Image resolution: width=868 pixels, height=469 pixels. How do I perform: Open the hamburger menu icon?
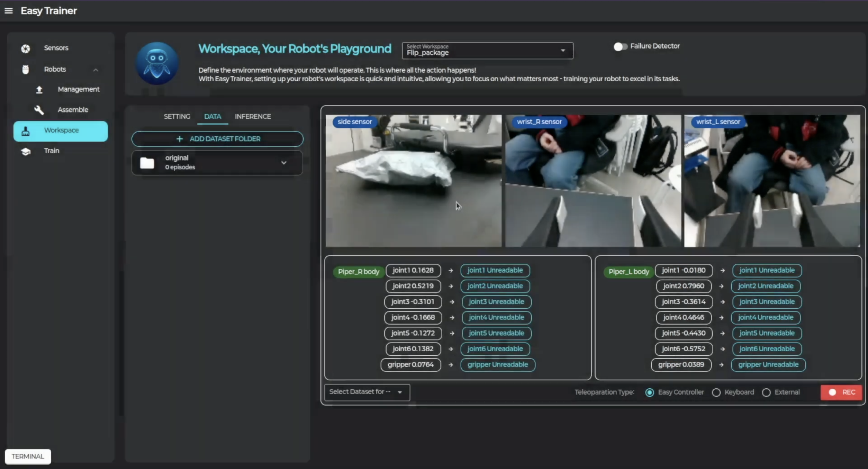(x=9, y=11)
